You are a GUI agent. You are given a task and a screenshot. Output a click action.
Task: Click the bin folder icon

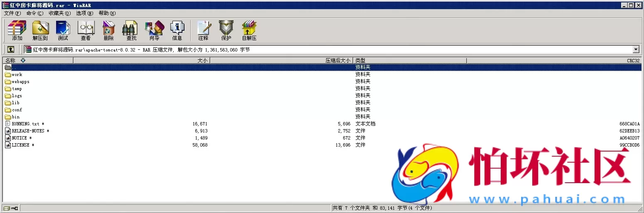point(8,117)
